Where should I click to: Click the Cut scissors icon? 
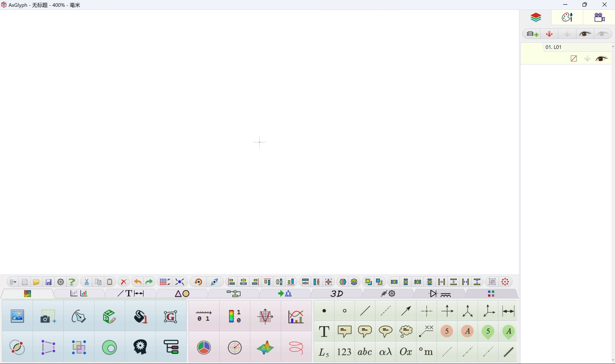[x=86, y=282]
